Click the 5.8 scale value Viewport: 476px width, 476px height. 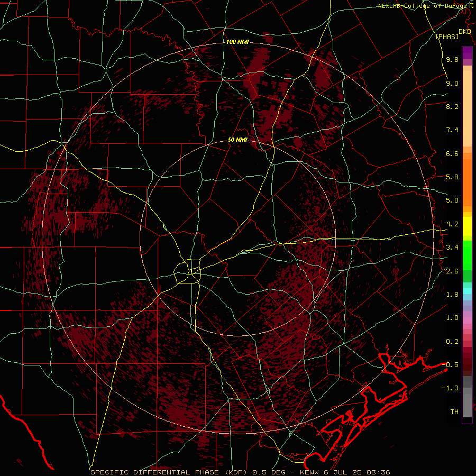click(x=452, y=177)
